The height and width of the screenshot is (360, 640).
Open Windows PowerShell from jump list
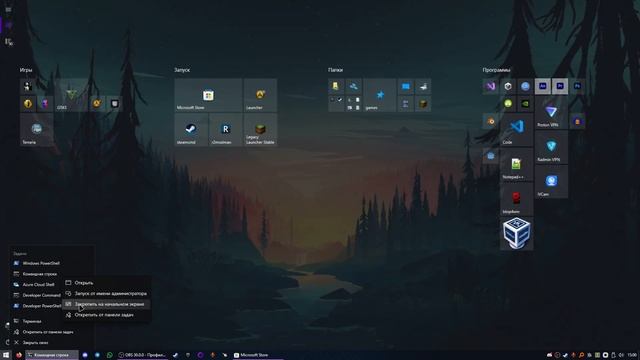point(52,263)
